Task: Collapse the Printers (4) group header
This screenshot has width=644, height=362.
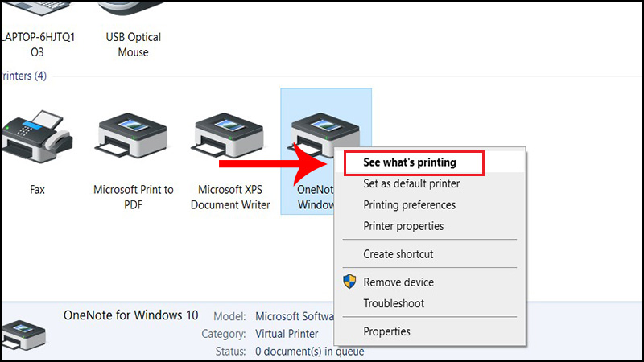Action: [24, 76]
